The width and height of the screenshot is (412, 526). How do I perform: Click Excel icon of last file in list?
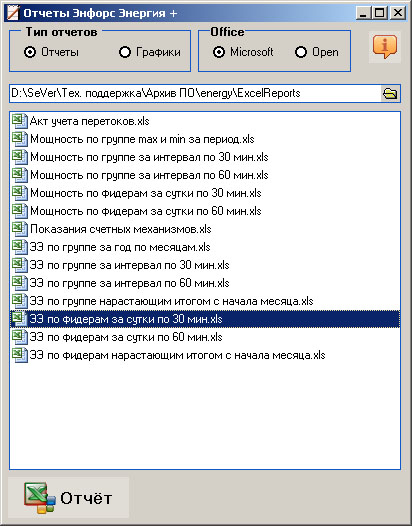[20, 355]
